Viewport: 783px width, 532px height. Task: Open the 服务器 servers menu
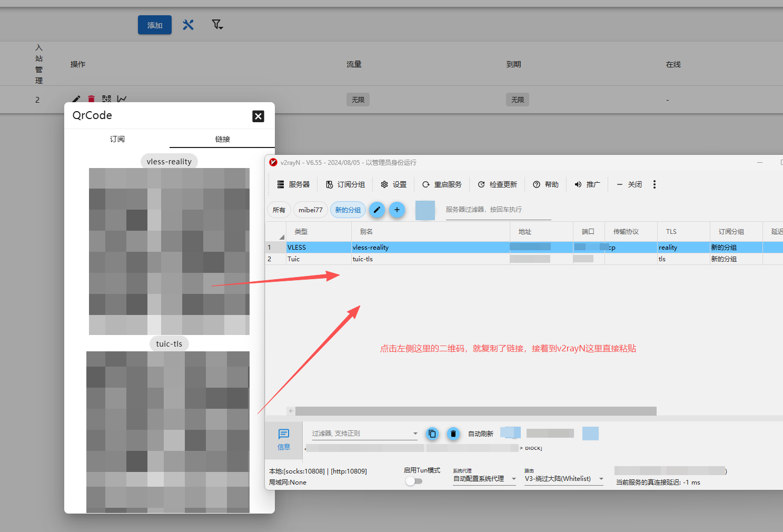(x=294, y=184)
